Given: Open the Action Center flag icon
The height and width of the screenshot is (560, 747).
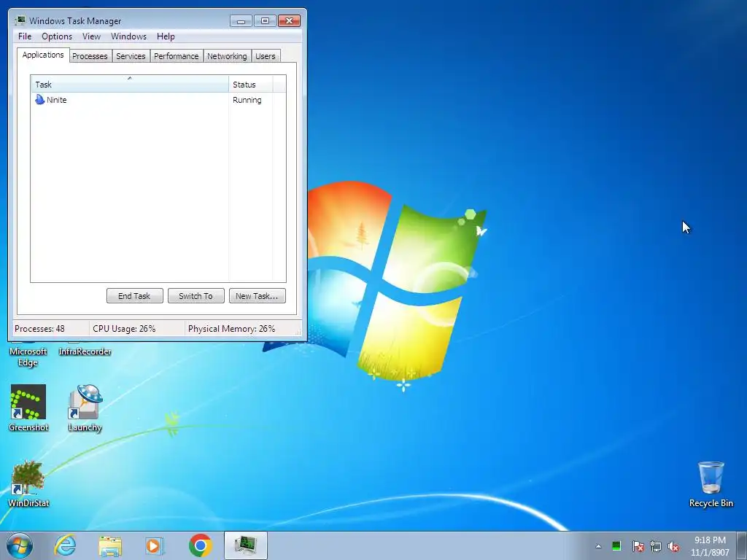Looking at the screenshot, I should point(638,546).
